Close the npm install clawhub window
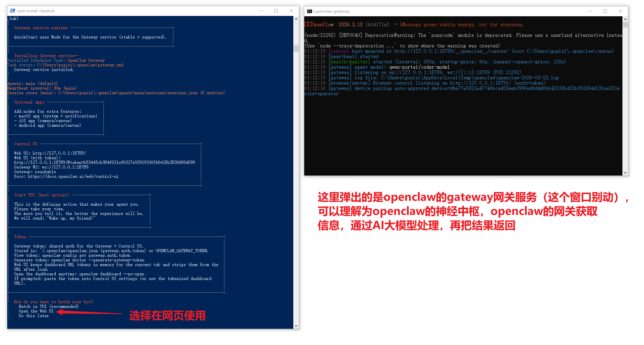This screenshot has height=345, width=644. 291,11
